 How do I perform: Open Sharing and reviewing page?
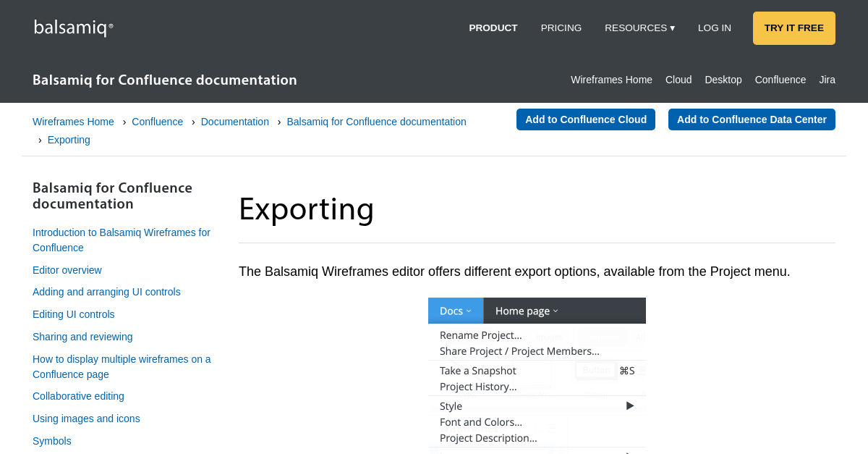tap(82, 337)
